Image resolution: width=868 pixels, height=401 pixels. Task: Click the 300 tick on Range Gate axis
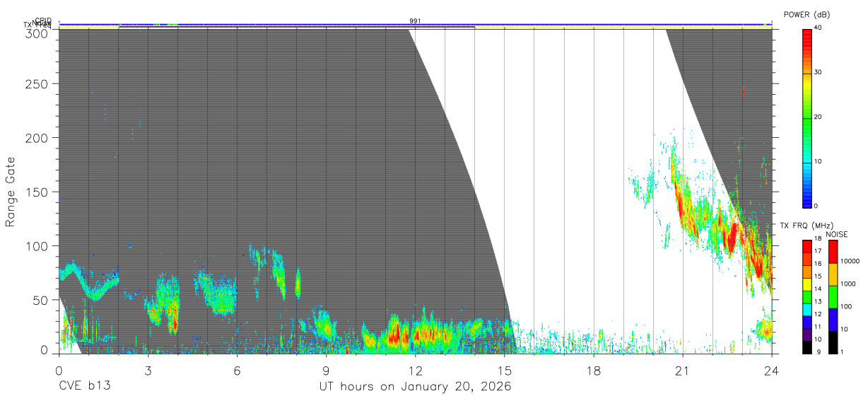coord(38,33)
